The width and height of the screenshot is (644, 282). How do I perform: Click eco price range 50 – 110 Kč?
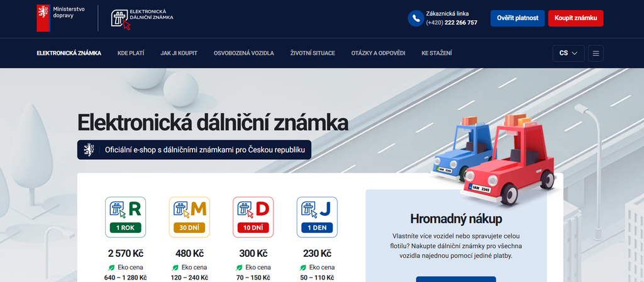(x=317, y=278)
